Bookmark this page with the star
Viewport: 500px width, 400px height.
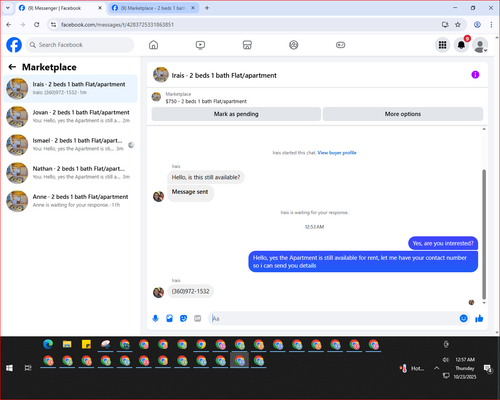458,25
